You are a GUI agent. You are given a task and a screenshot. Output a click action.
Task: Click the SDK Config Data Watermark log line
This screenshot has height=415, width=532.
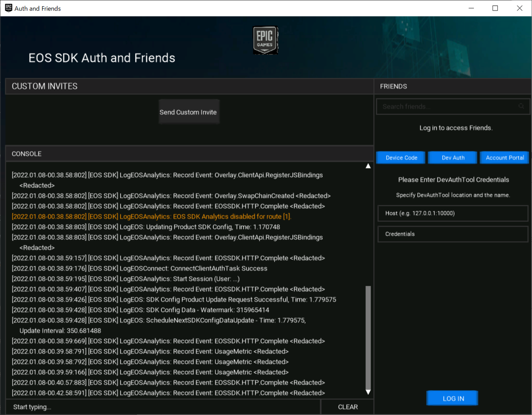point(141,310)
